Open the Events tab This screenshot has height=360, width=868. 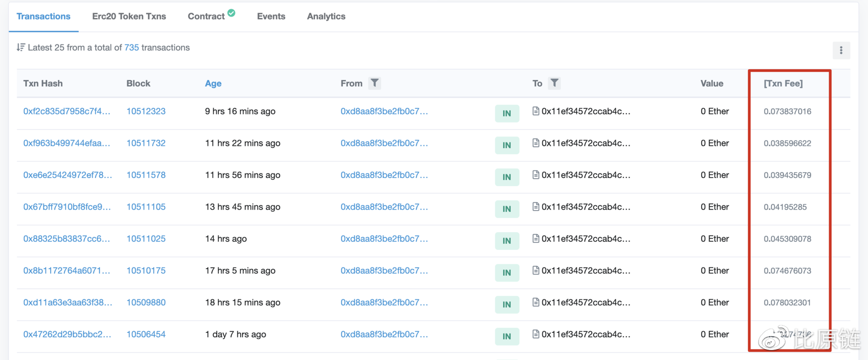pyautogui.click(x=271, y=16)
